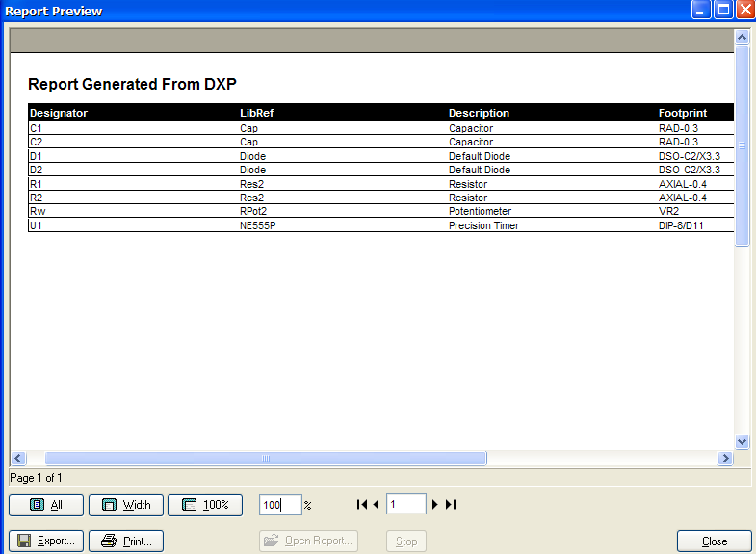Select designator cell D2

pyautogui.click(x=37, y=170)
